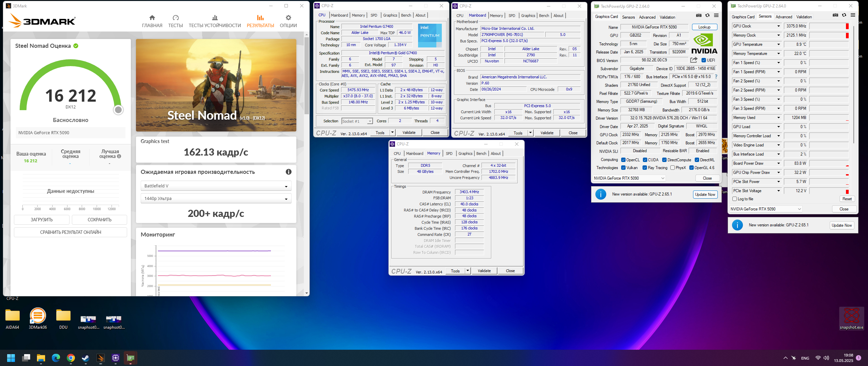
Task: Open Google Chrome from the taskbar
Action: (71, 358)
